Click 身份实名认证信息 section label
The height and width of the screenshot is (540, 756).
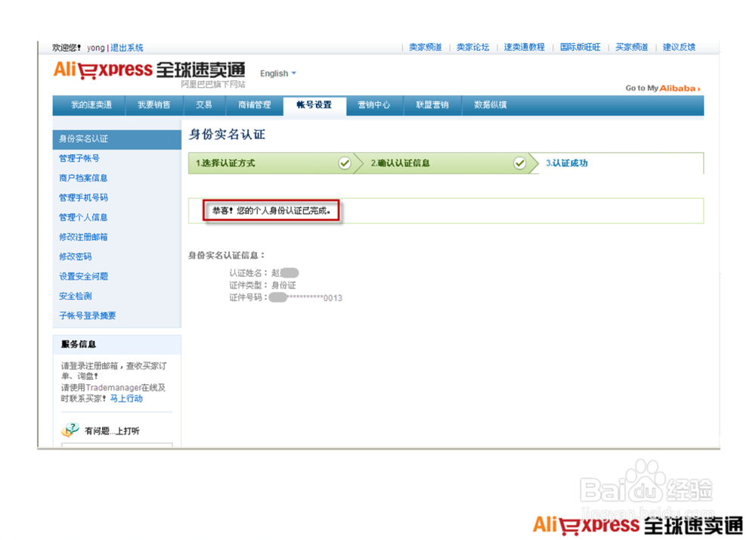pyautogui.click(x=226, y=256)
